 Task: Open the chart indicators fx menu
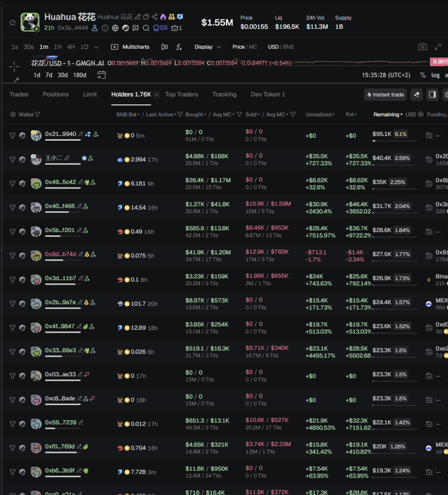[x=179, y=47]
